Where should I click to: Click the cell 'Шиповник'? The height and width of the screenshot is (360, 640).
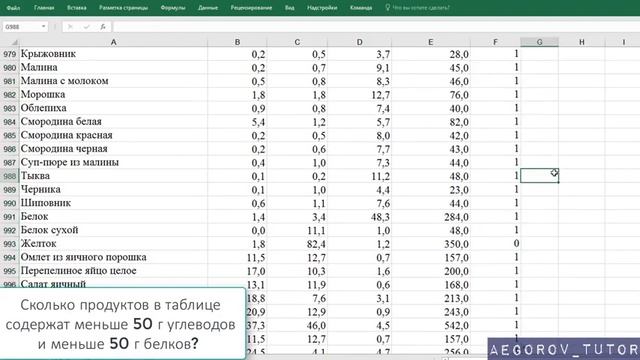(113, 203)
